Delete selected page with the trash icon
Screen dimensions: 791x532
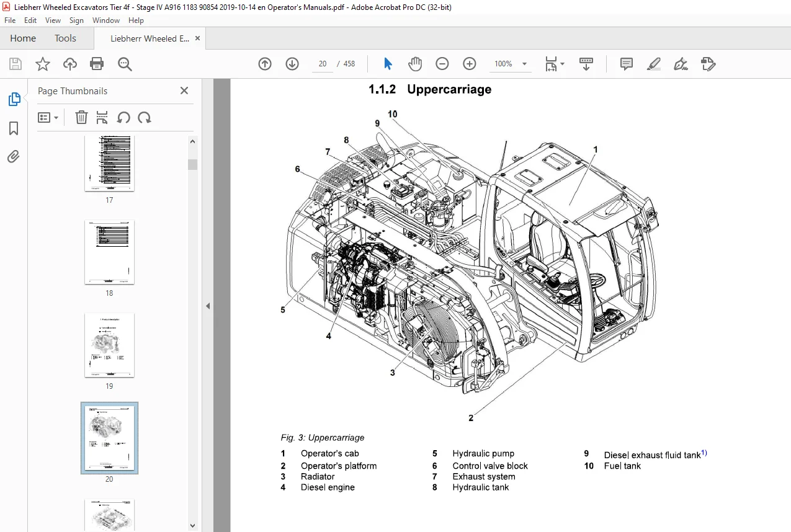[81, 118]
